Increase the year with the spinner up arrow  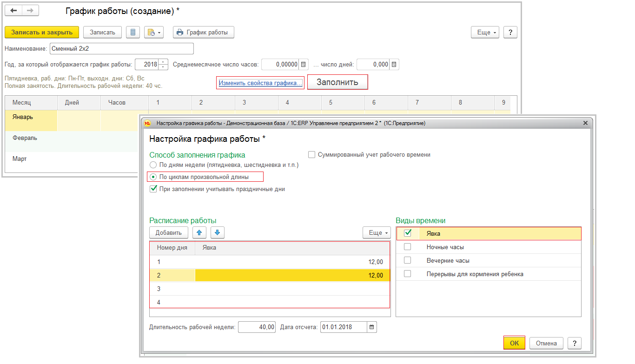[x=163, y=61]
